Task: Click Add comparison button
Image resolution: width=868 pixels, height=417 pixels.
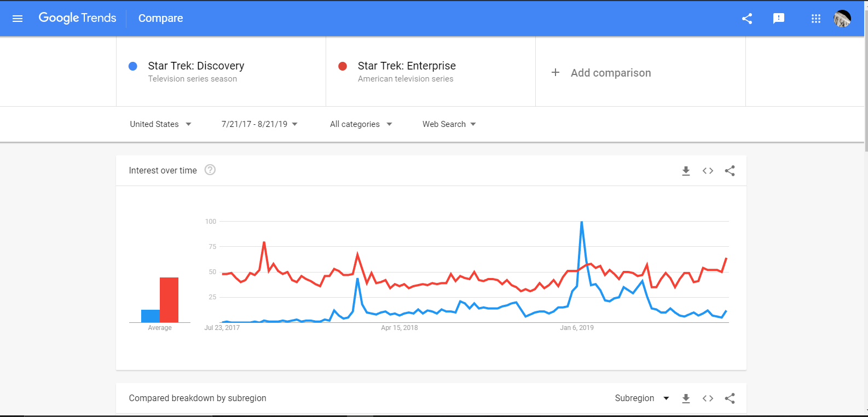Action: click(602, 73)
